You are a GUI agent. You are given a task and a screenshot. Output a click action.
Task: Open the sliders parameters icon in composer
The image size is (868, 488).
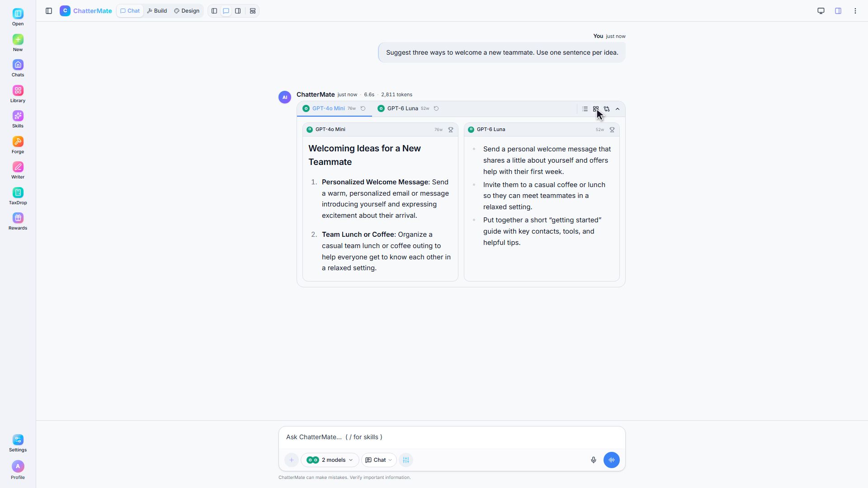click(406, 460)
